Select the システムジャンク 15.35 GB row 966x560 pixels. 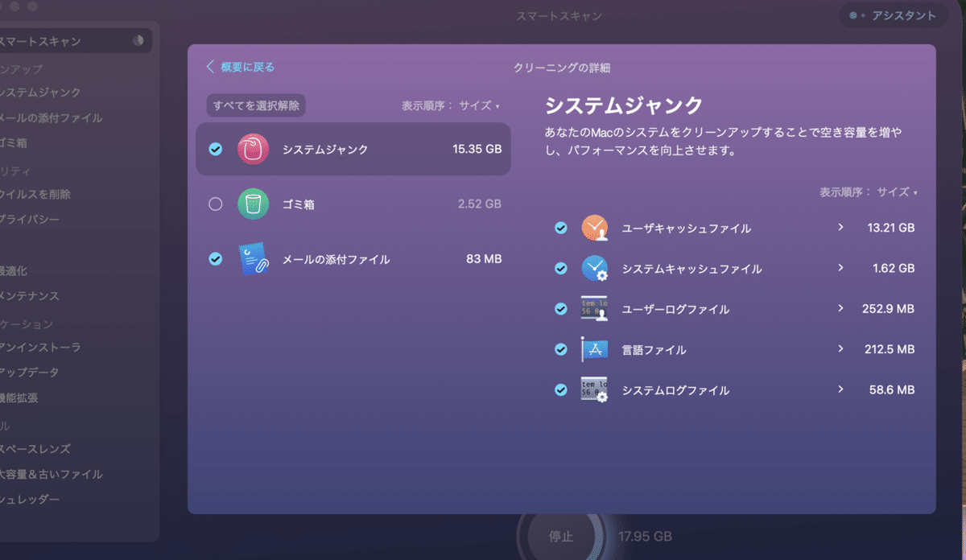(x=353, y=149)
